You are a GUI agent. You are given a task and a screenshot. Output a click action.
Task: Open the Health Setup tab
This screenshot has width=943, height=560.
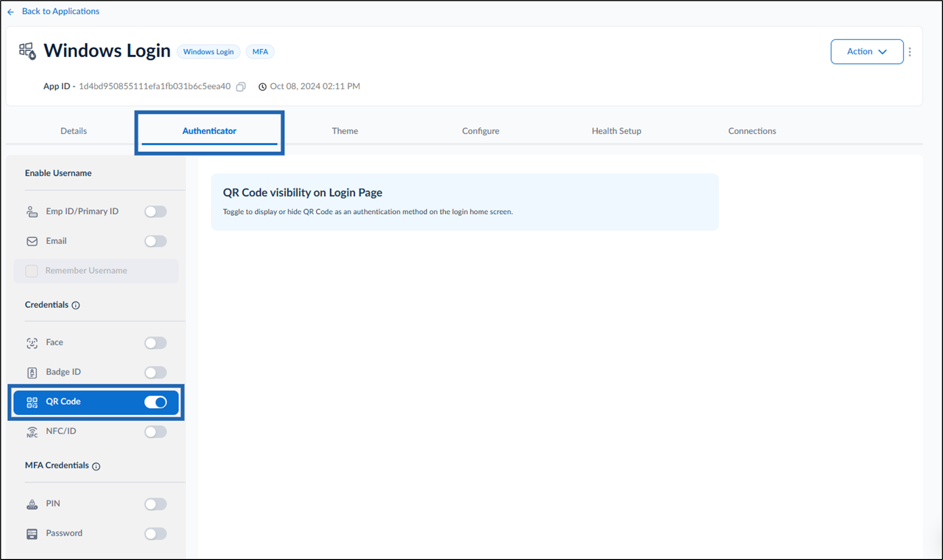pyautogui.click(x=617, y=131)
